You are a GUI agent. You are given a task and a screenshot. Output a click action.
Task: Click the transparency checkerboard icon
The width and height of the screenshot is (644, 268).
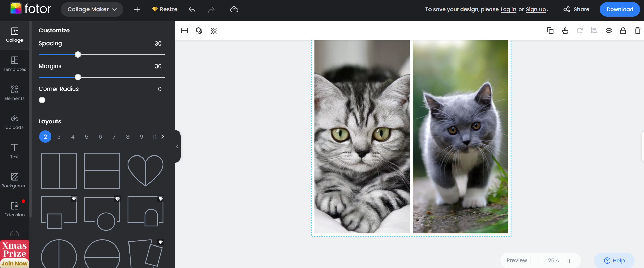coord(214,31)
